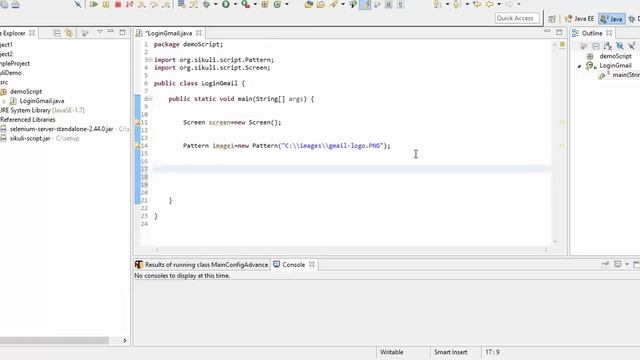Click the Open Type toolbar icon
Screen dimensions: 640x360
309,4
